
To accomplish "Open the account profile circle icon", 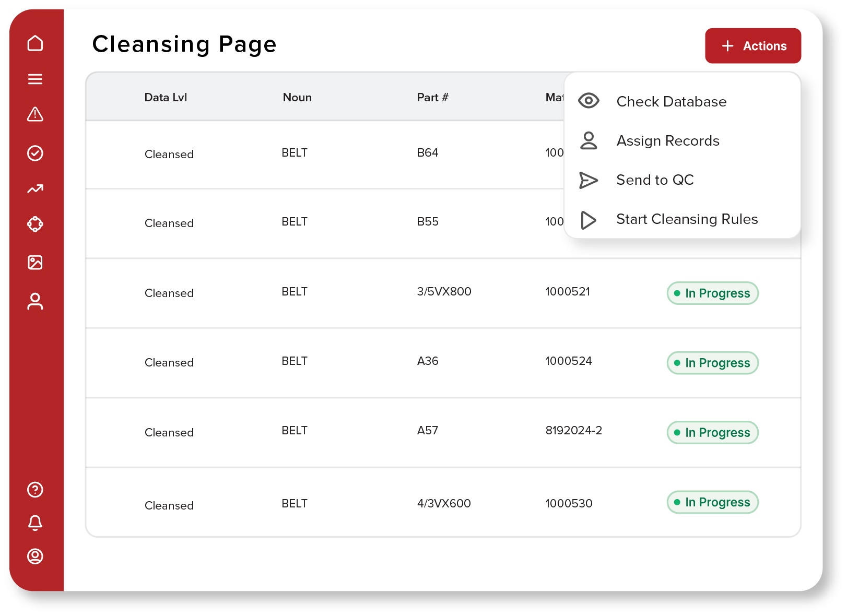I will [35, 556].
